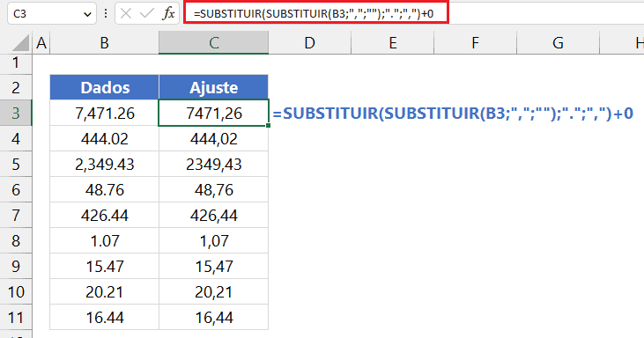
Task: Click cell with value 48.76
Action: click(104, 189)
